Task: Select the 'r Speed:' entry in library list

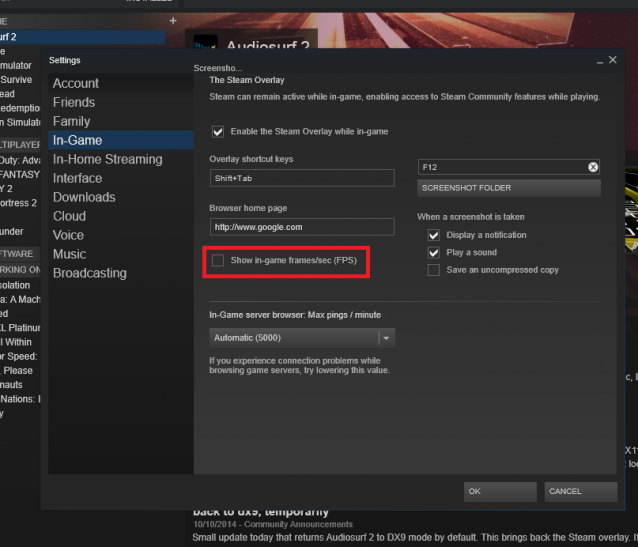Action: point(19,357)
